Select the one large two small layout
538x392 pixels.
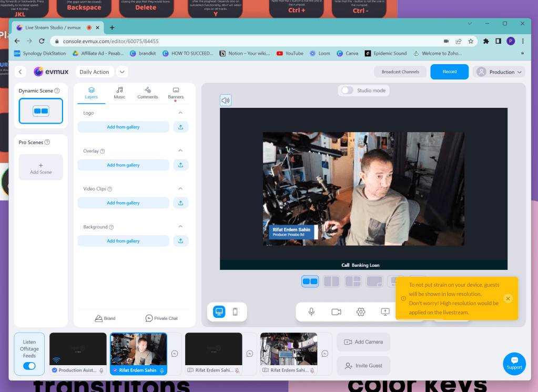point(353,282)
